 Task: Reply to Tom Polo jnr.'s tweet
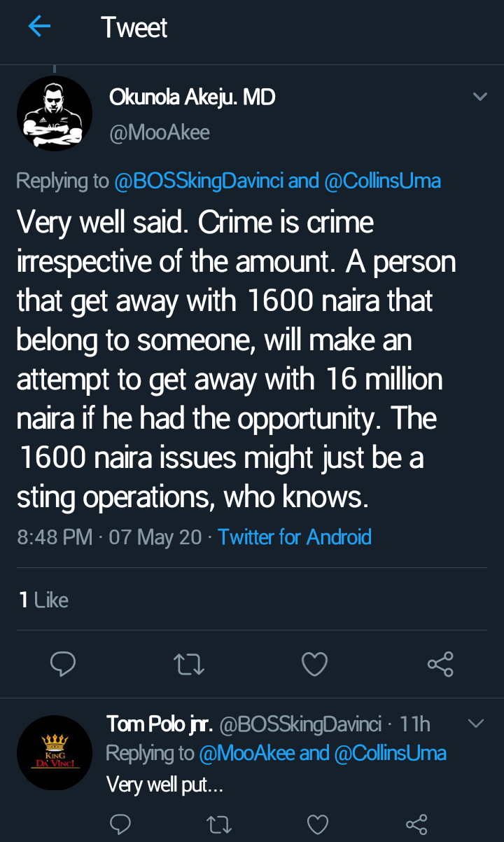pyautogui.click(x=120, y=824)
